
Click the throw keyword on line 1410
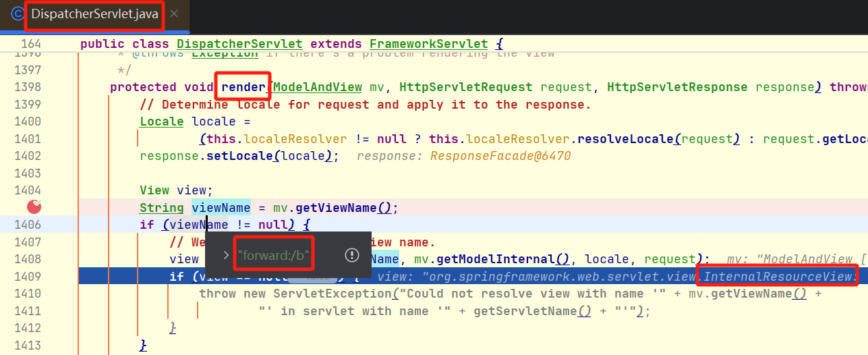[x=217, y=294]
